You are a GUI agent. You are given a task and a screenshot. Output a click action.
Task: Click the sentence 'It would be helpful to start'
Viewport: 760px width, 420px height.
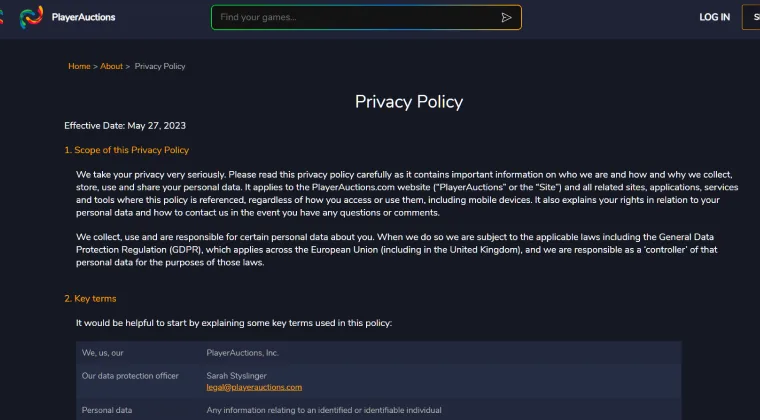(234, 323)
